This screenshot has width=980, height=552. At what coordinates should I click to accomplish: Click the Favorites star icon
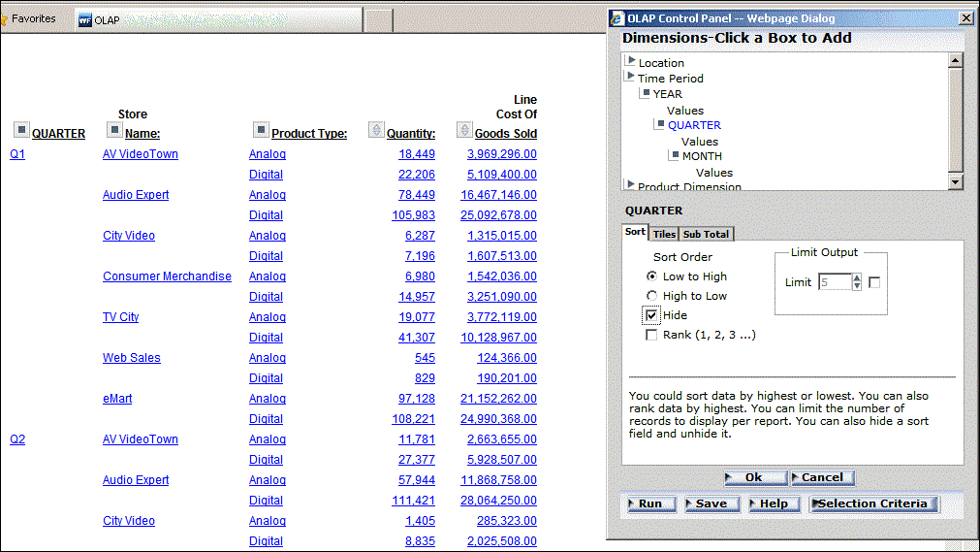click(x=3, y=20)
